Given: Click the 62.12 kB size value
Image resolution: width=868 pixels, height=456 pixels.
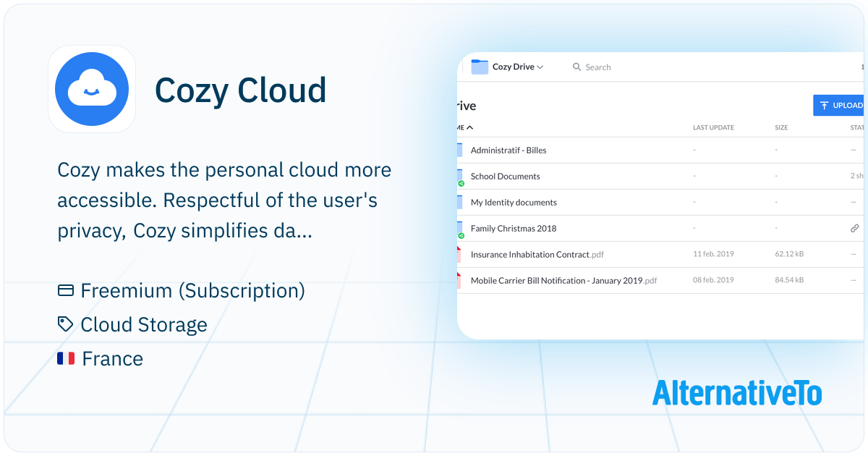Looking at the screenshot, I should 789,254.
